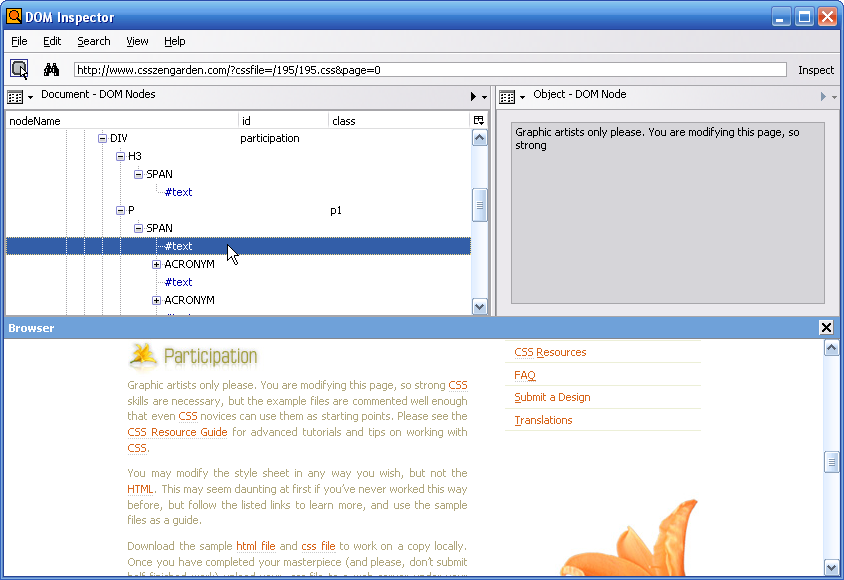Screen dimensions: 844x580
Task: Open the Search menu
Action: 93,41
